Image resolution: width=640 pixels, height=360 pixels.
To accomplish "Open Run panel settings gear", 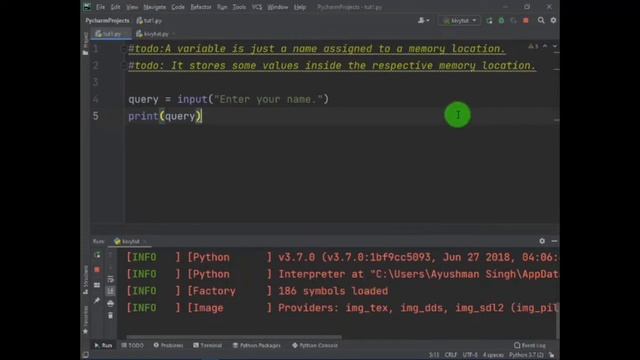I will click(542, 241).
